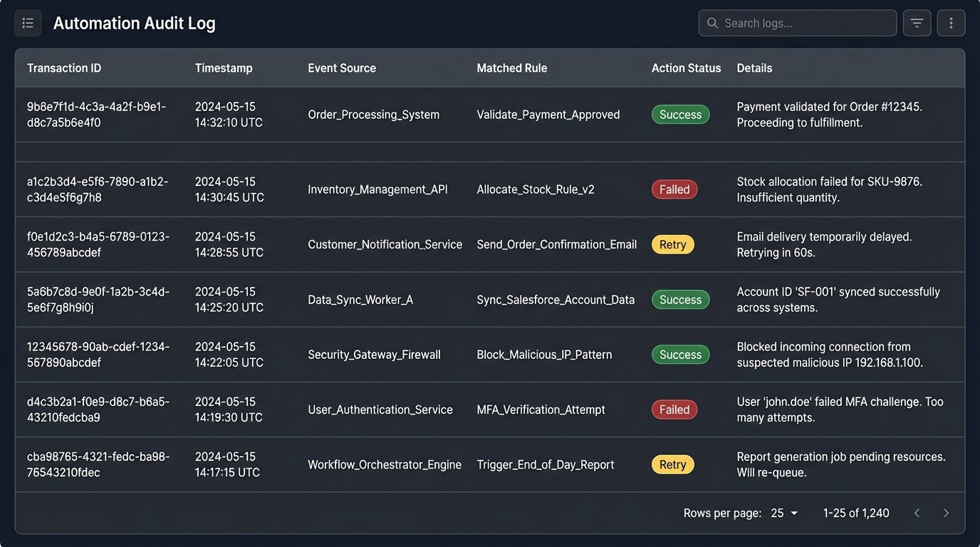Click the Retry badge for Send_Order_Confirmation_Email
Image resolution: width=980 pixels, height=547 pixels.
pos(672,244)
